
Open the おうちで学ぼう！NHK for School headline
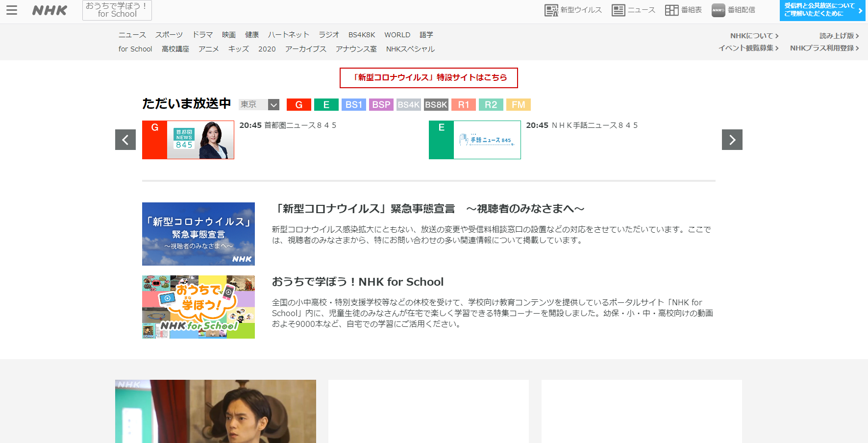358,282
